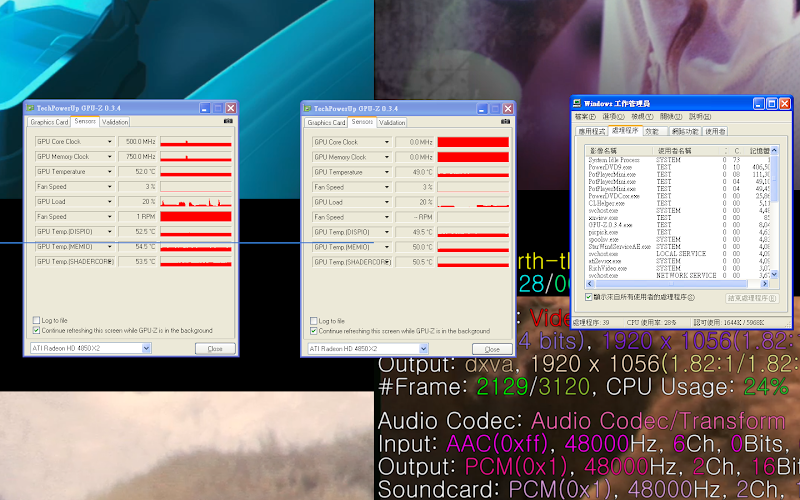The image size is (800, 500).
Task: Click the Windows Task Manager title bar icon
Action: tap(577, 103)
